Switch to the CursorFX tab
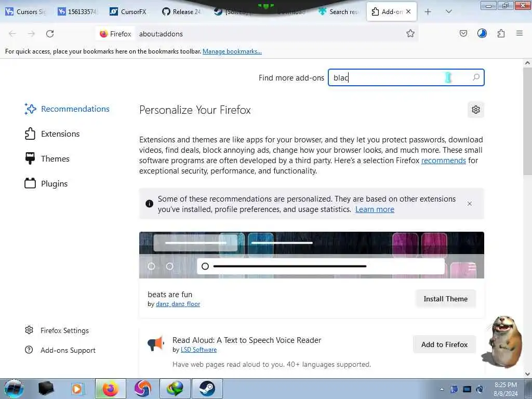Viewport: 532px width, 399px height. click(x=128, y=11)
